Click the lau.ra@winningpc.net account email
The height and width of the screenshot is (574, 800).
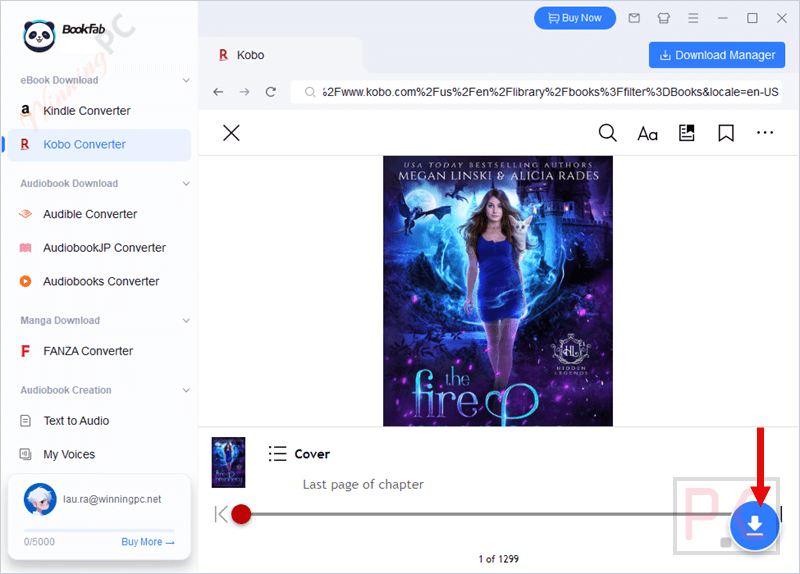[x=112, y=499]
